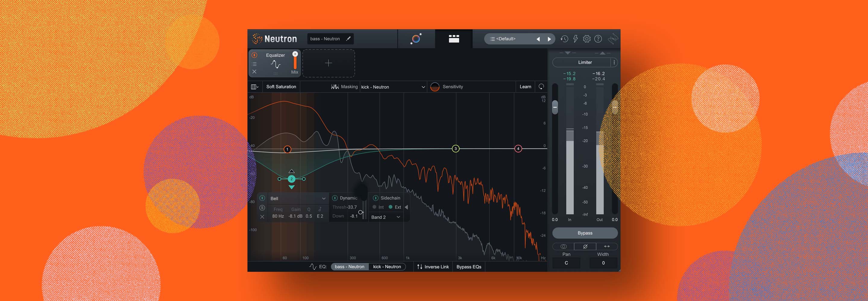This screenshot has width=868, height=301.
Task: Open the Band 2 sidechain dropdown
Action: [386, 217]
